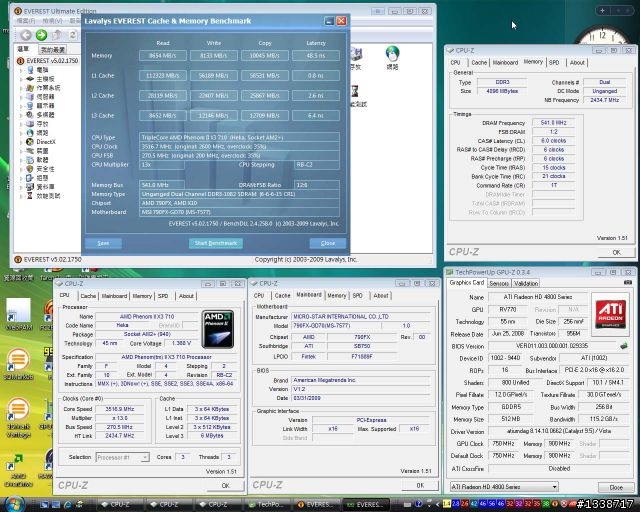Click the orange EVEREST v5.02.1750 root icon

(20, 61)
